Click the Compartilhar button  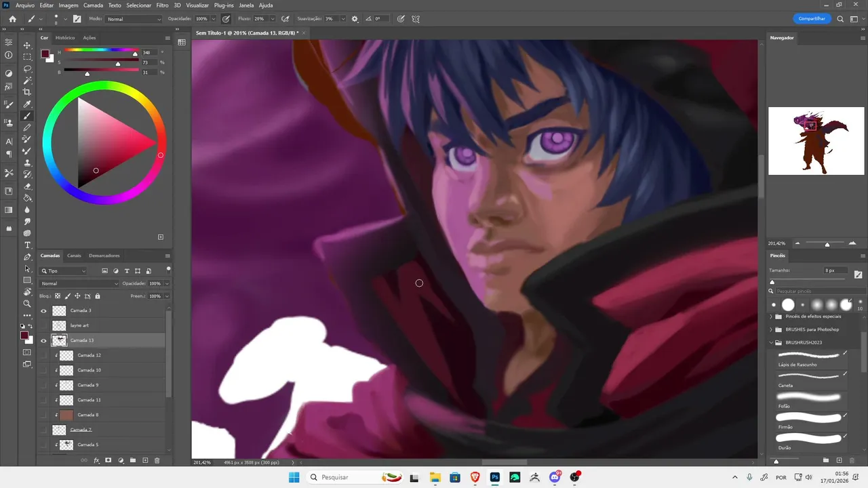tap(812, 19)
